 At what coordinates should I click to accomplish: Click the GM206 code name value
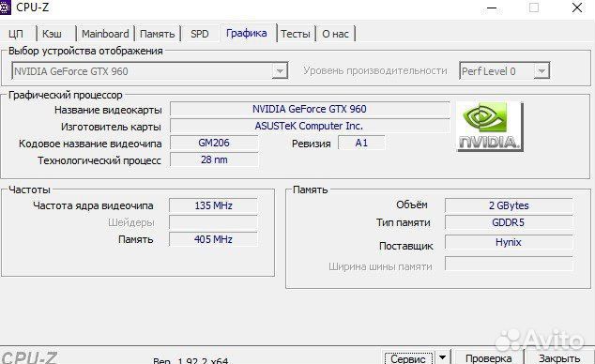[x=214, y=143]
